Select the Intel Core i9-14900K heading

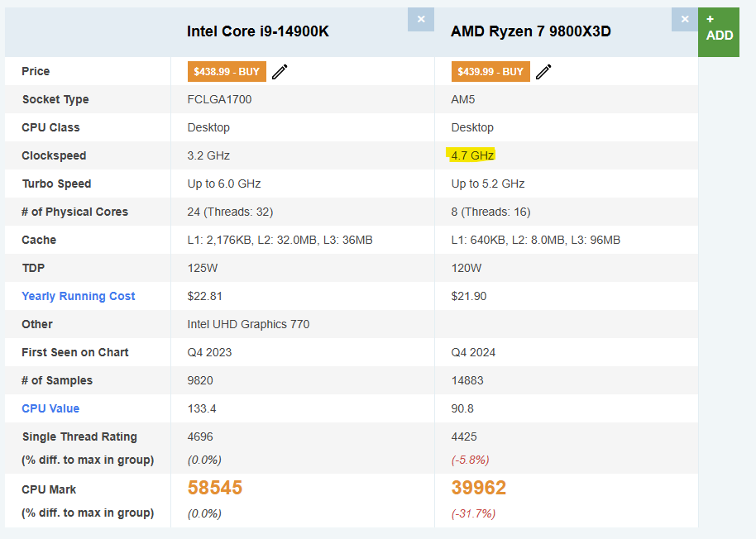258,31
